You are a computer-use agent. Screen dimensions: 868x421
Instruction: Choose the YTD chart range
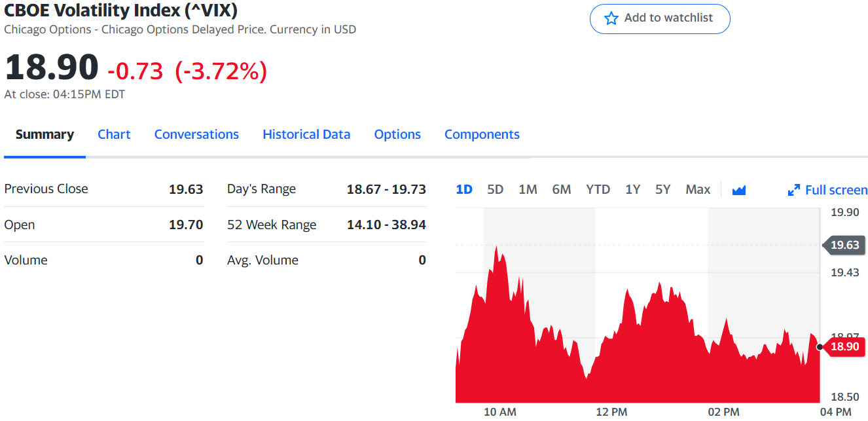tap(598, 189)
